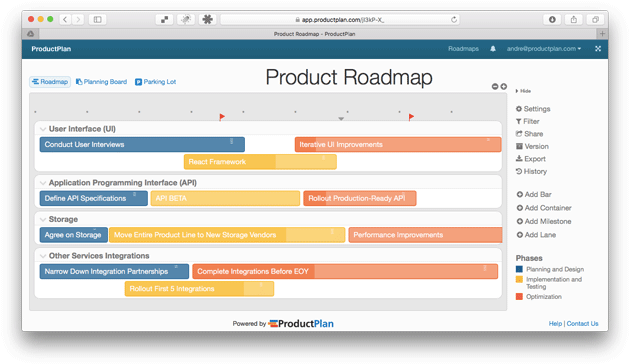Reload page in address bar

(454, 19)
